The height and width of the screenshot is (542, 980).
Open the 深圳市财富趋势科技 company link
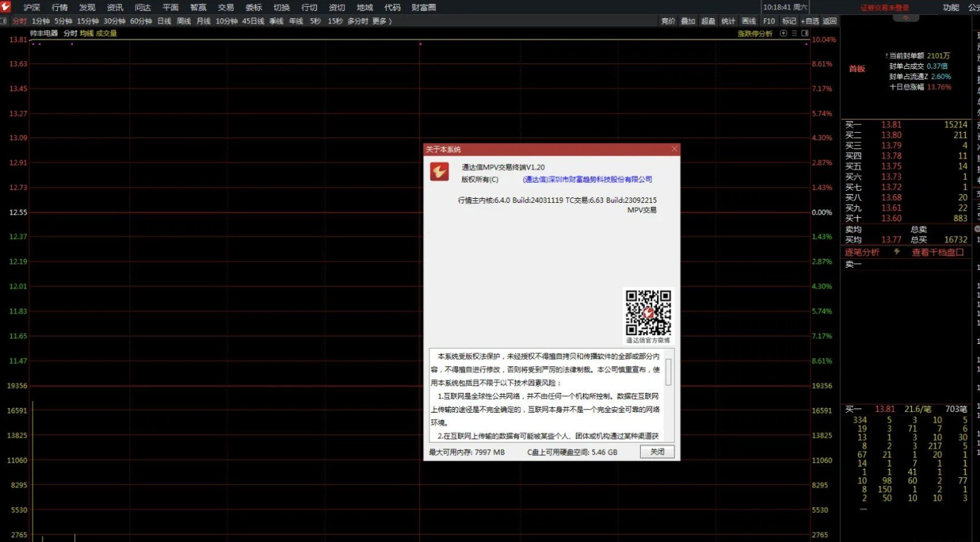click(587, 179)
